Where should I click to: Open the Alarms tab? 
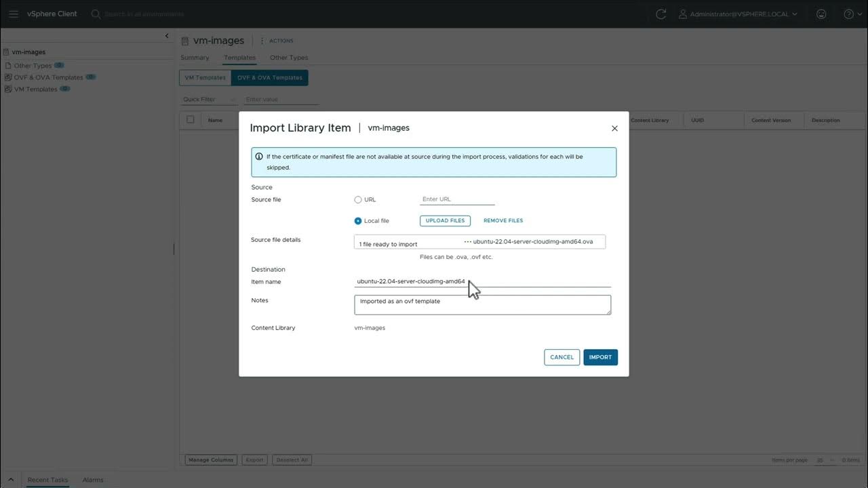click(93, 480)
